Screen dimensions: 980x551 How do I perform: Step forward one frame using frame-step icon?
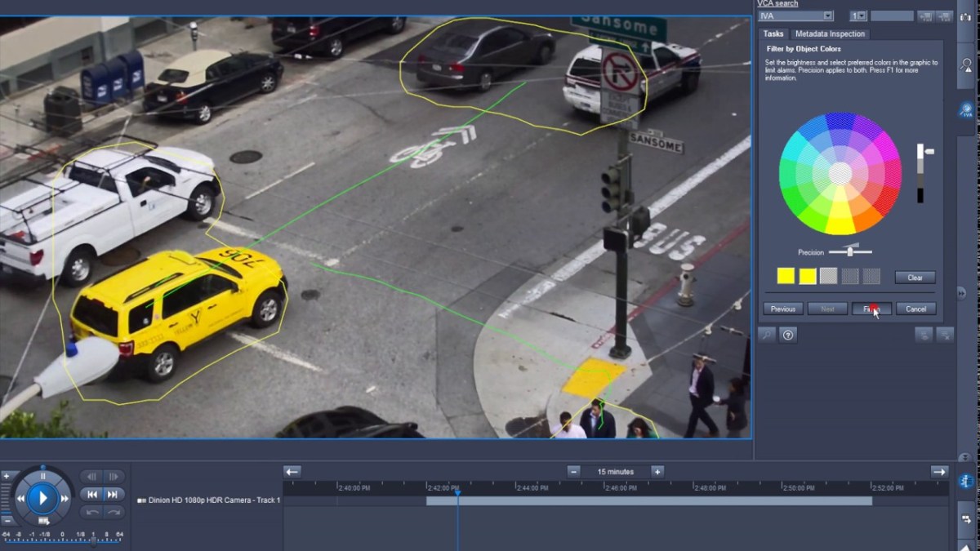click(114, 477)
